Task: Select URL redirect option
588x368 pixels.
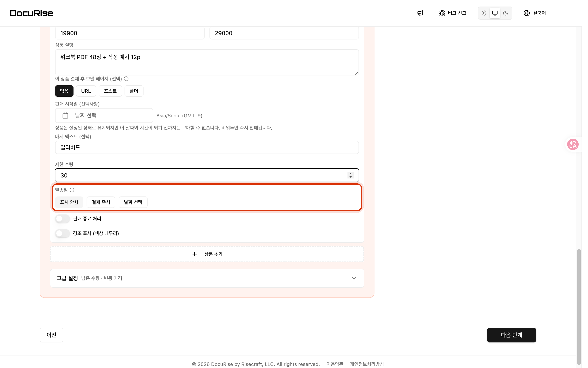Action: point(86,91)
